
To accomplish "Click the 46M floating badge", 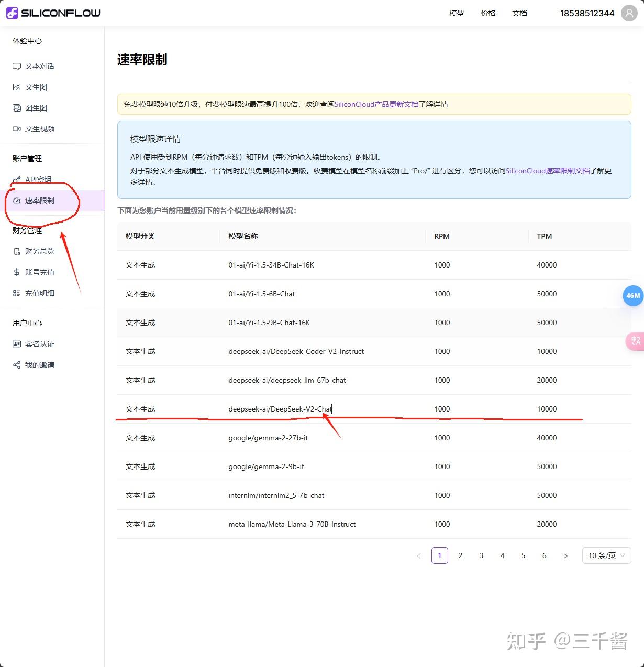I will click(x=633, y=296).
